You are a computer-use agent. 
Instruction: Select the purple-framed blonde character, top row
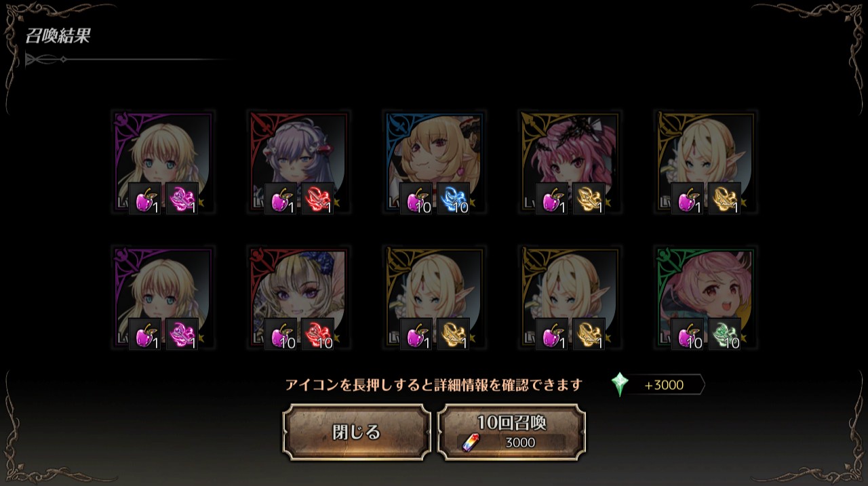click(x=163, y=162)
